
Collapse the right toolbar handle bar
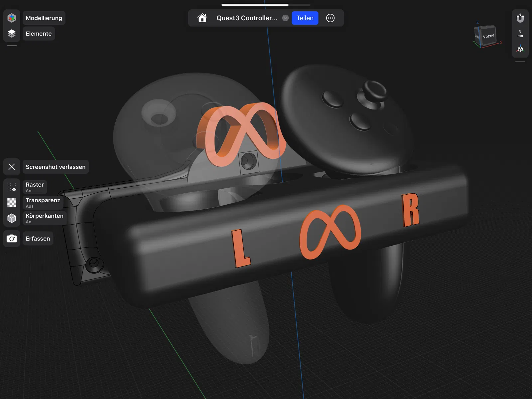520,61
